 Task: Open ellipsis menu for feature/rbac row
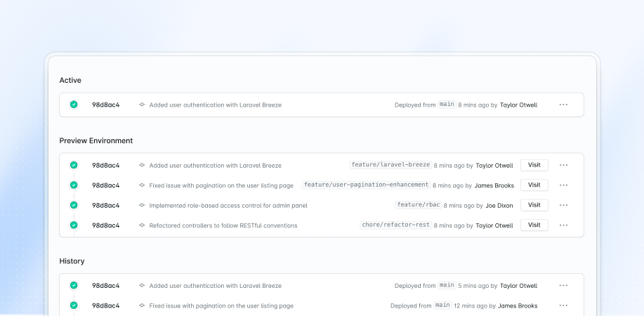563,205
